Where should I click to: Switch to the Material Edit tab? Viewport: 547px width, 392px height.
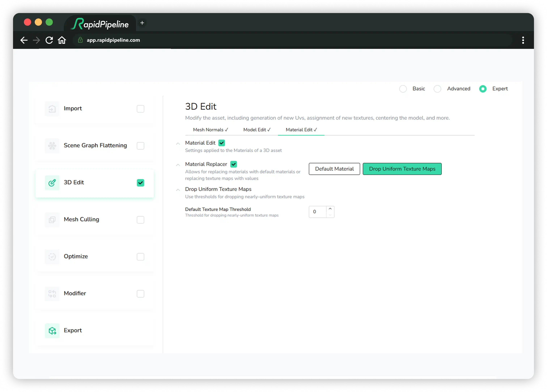pyautogui.click(x=301, y=130)
